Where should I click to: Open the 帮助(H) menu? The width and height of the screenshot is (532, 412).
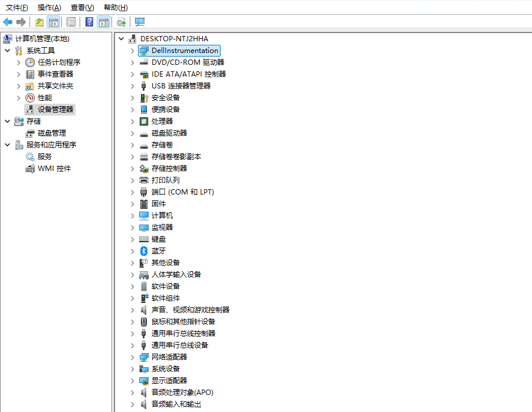(x=116, y=8)
